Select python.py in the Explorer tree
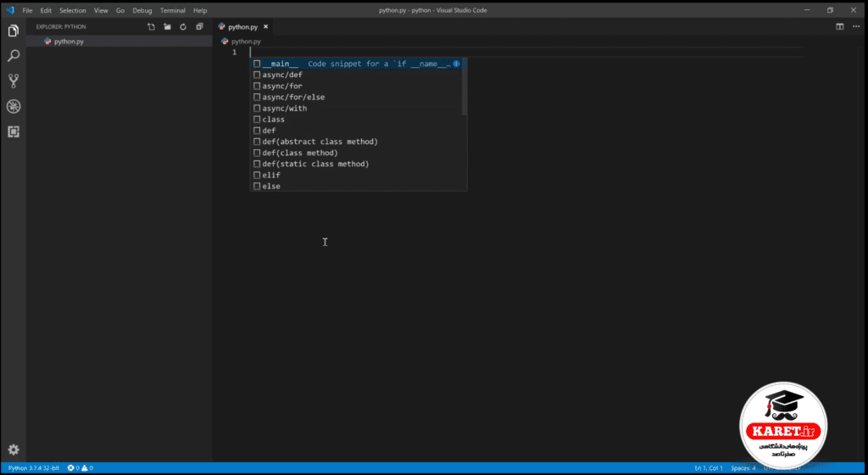Viewport: 868px width, 475px height. pos(119,41)
